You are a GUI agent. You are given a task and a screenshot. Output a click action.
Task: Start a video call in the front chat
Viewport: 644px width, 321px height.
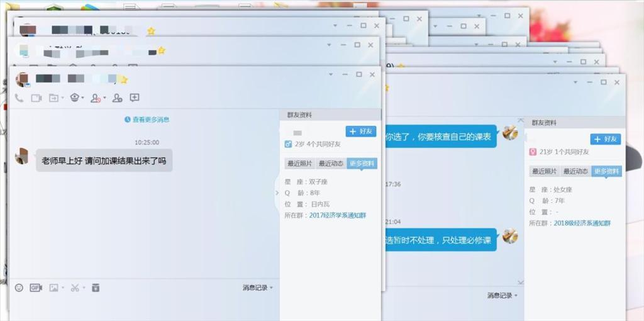click(36, 98)
